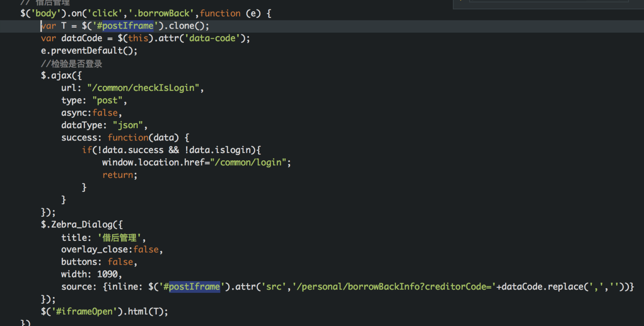644x326 pixels.
Task: Click the false value of overlay_close
Action: tap(146, 250)
